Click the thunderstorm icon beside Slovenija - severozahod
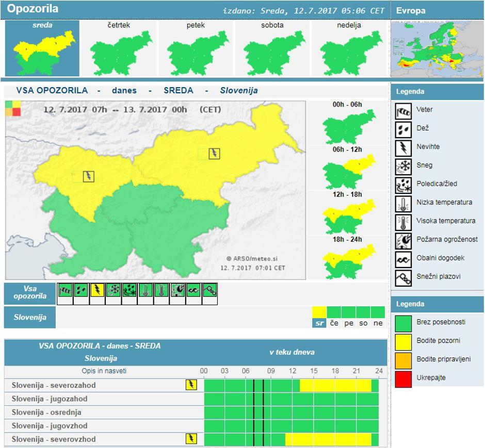The image size is (485, 448). coord(191,385)
